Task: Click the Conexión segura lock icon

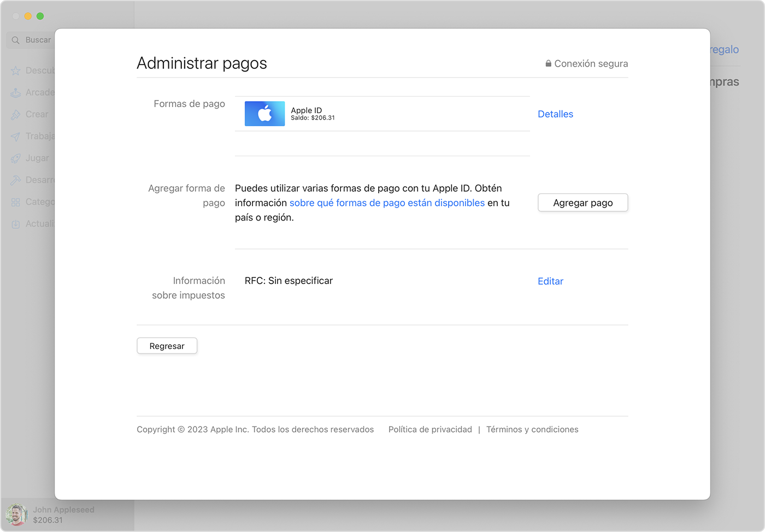Action: (548, 63)
